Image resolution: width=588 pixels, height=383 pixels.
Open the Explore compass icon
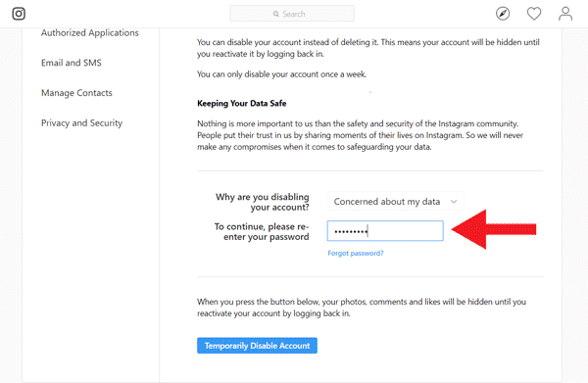(x=503, y=14)
